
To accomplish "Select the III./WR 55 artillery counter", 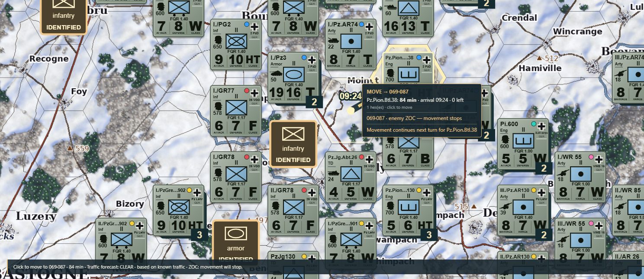I will (580, 243).
